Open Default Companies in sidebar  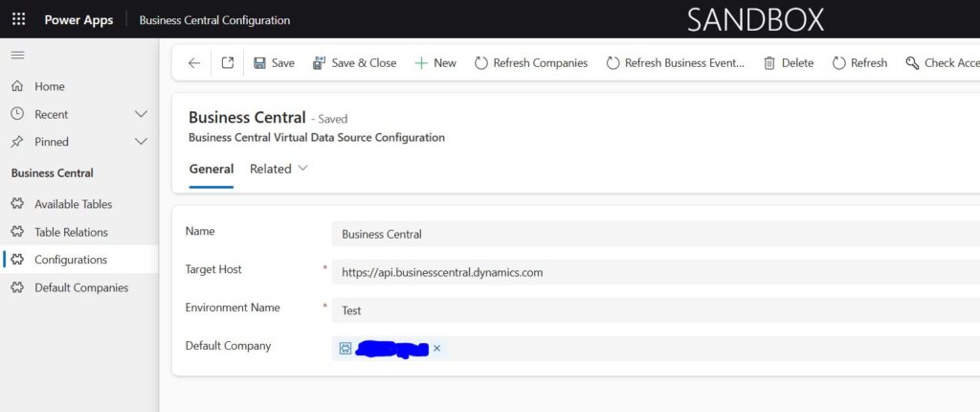(x=80, y=287)
